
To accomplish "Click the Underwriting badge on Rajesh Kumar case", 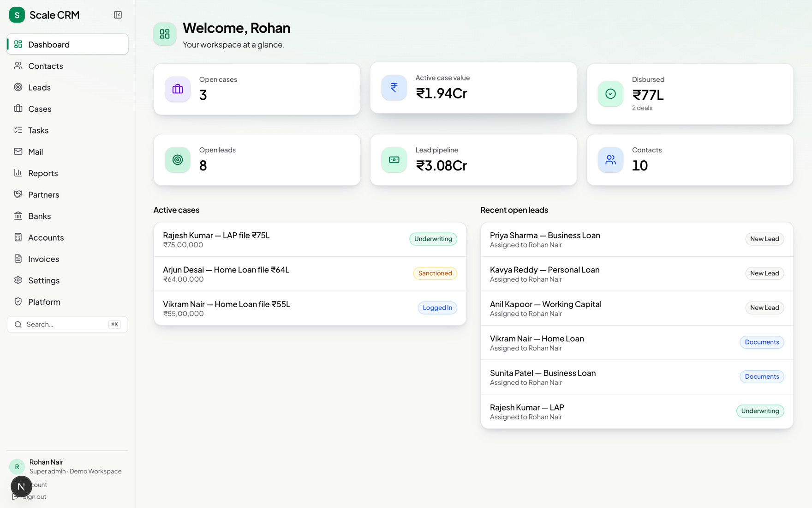I will point(433,239).
